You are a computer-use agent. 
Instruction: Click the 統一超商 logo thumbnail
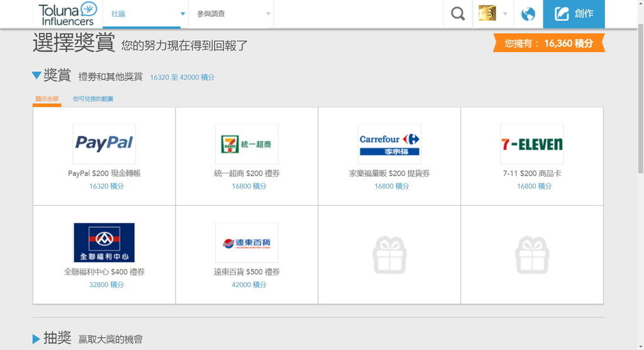247,144
